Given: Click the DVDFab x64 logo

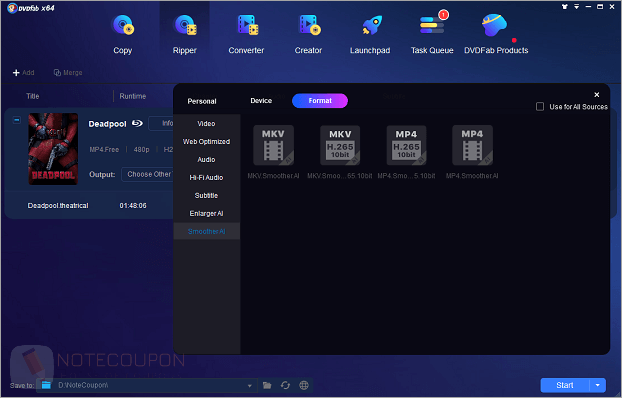Looking at the screenshot, I should 31,8.
